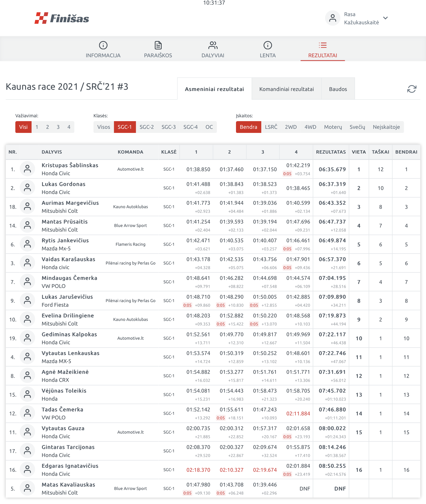Screen dimensions: 426x504
Task: Click Vėjūnas Toleikis profile icon
Action: 27,395
